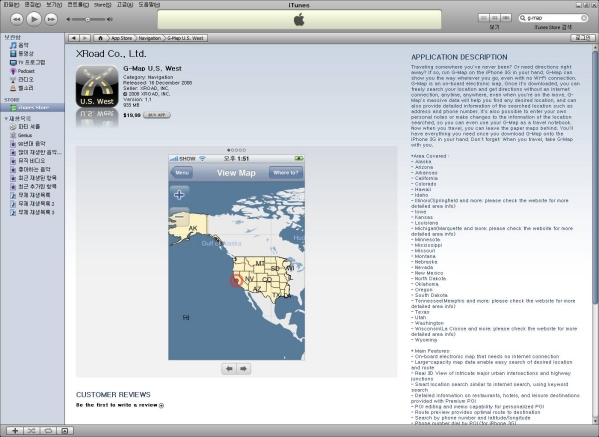Clear the g-map search text

click(583, 18)
